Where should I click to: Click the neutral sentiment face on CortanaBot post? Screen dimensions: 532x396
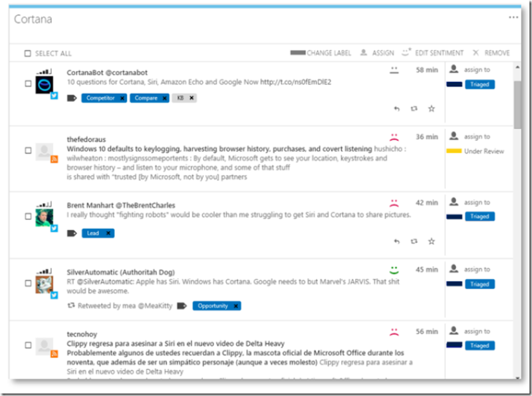(x=394, y=71)
